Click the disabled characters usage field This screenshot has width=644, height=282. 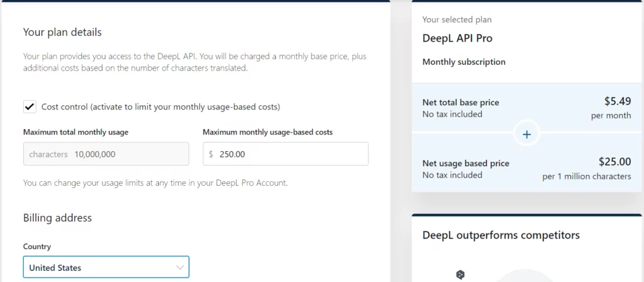point(106,154)
